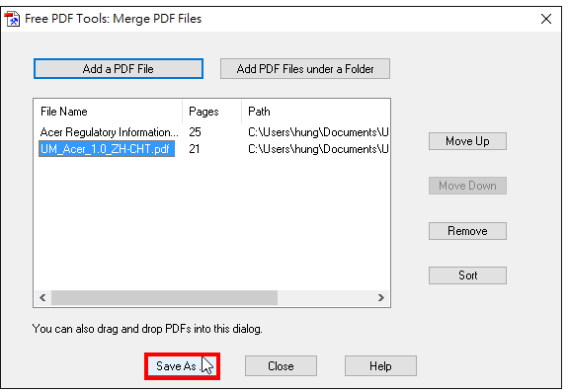569x392 pixels.
Task: Click the Move Down button
Action: point(467,186)
